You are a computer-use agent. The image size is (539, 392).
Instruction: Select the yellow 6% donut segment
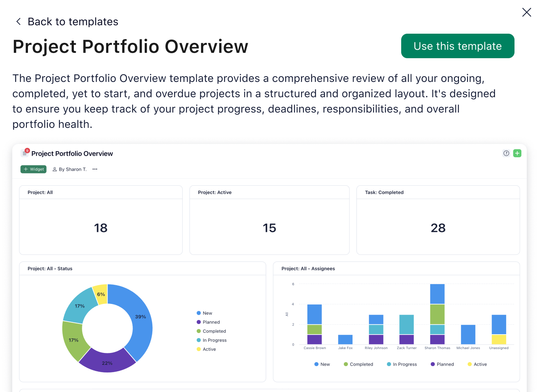[101, 293]
